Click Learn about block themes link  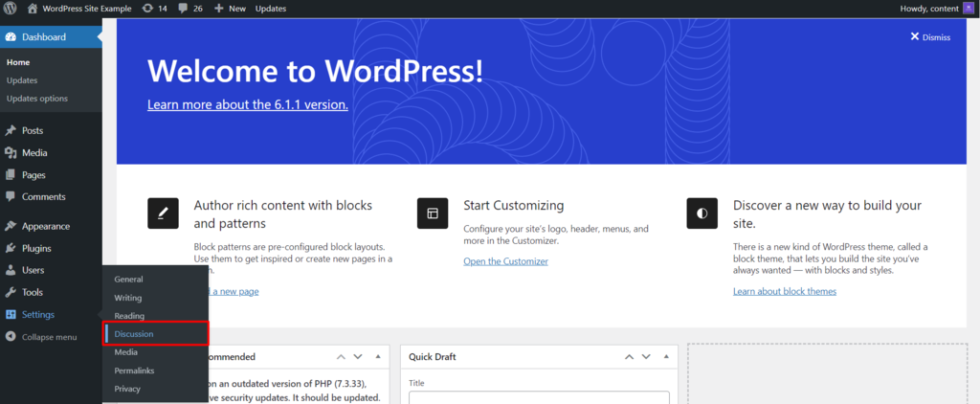[784, 291]
